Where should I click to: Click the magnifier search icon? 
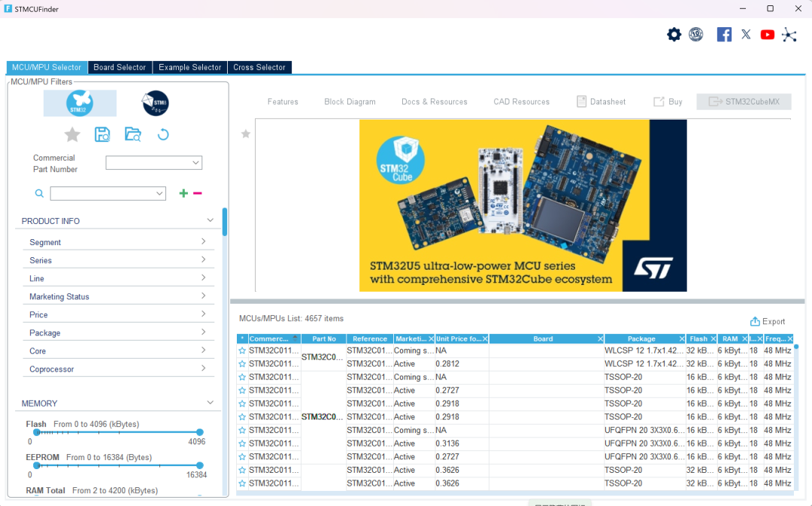pyautogui.click(x=39, y=194)
